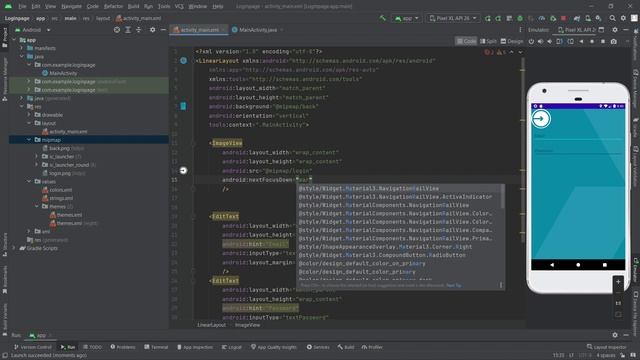Click the Make Project hammer icon
640x360 pixels.
[x=382, y=18]
